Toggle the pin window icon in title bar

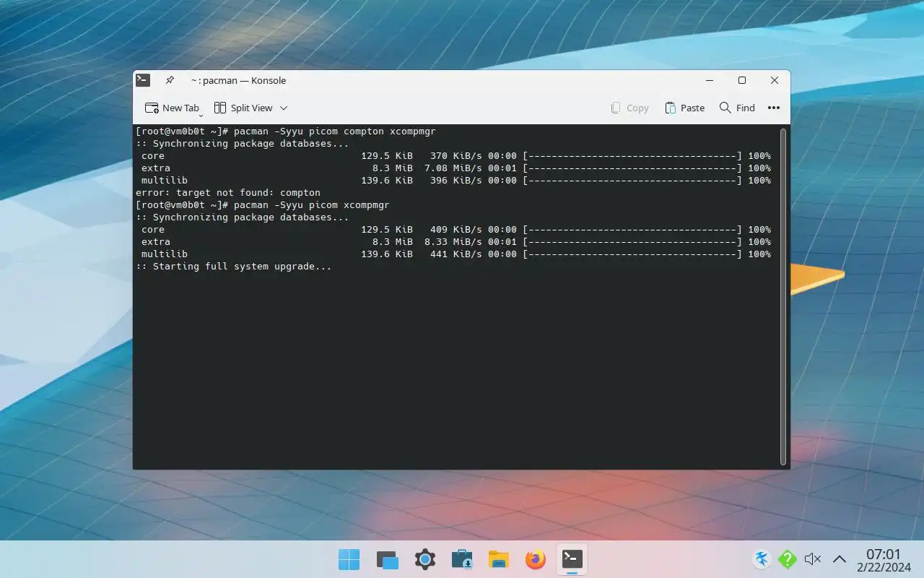click(170, 80)
